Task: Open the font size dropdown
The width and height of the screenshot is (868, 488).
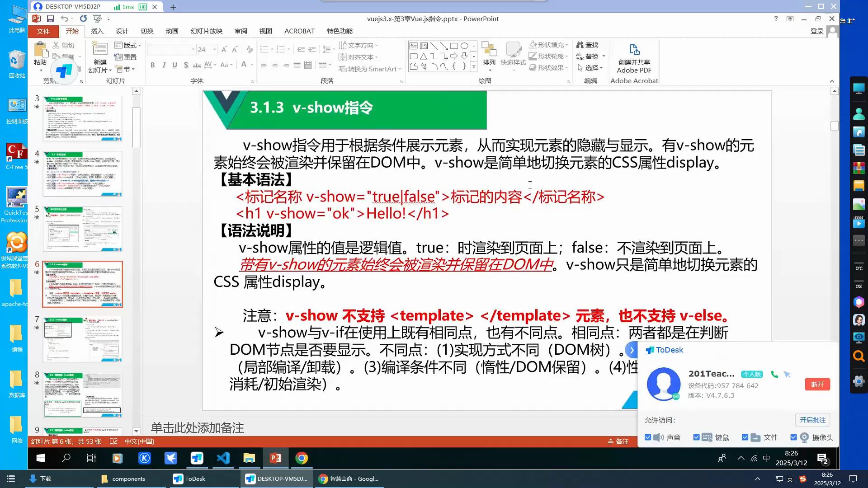Action: 215,49
